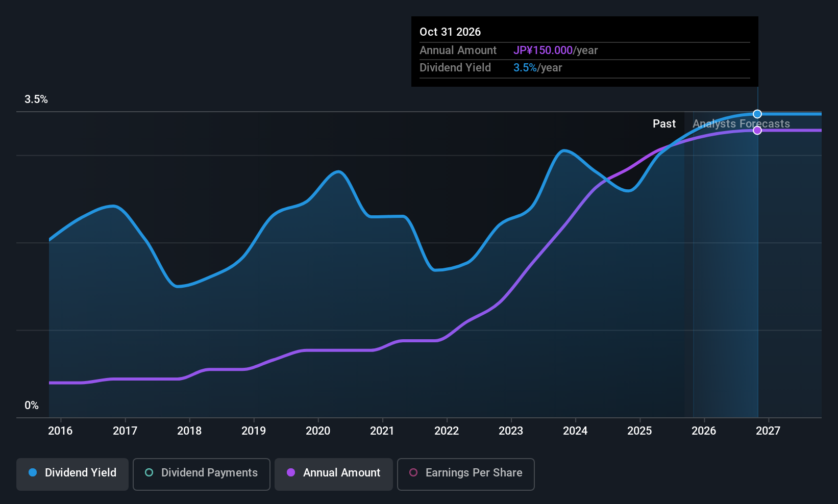This screenshot has height=504, width=838.
Task: Click the teal ring icon beside Dividend Payments
Action: pyautogui.click(x=149, y=473)
